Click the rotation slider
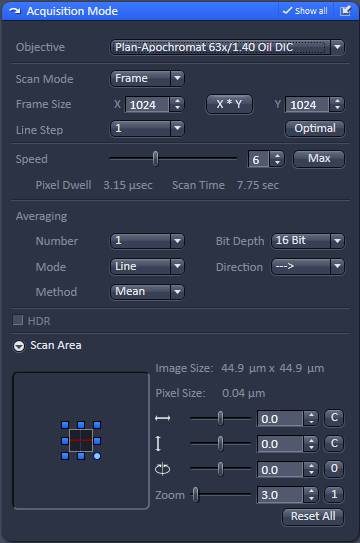The height and width of the screenshot is (543, 360). (220, 469)
